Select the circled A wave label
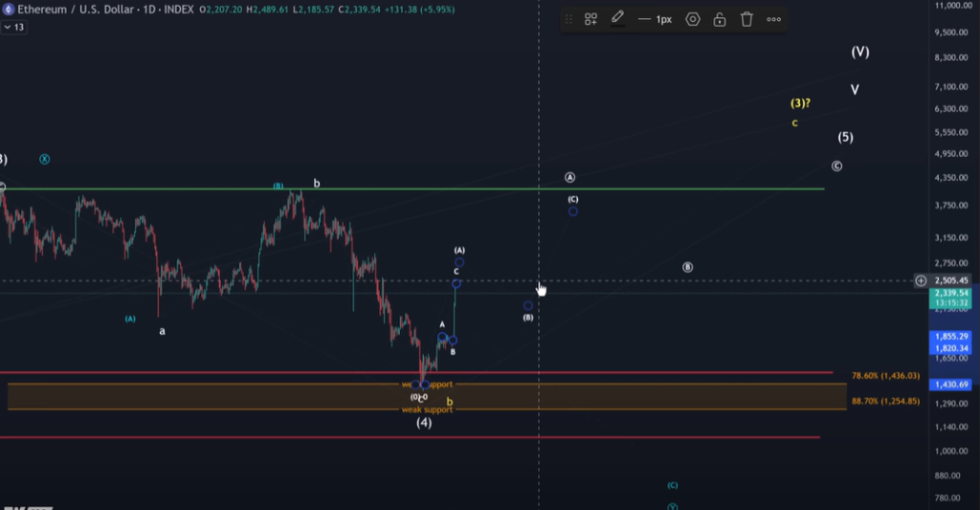 point(570,178)
